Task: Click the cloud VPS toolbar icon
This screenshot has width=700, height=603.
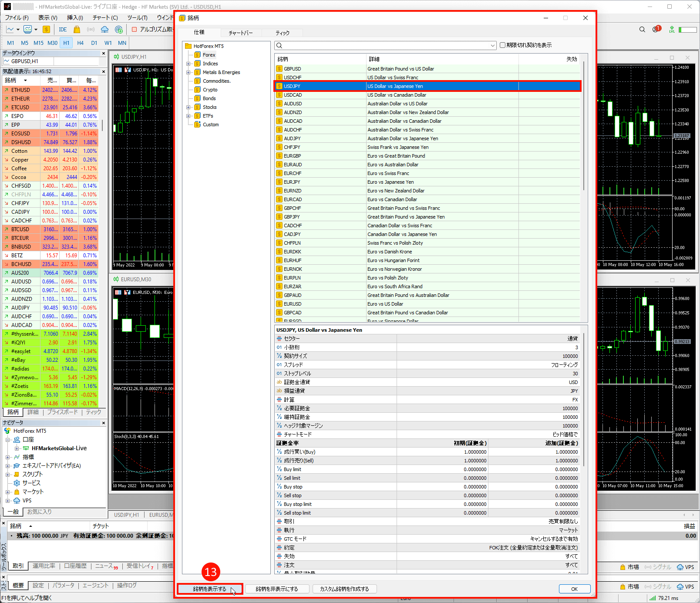Action: pos(105,30)
